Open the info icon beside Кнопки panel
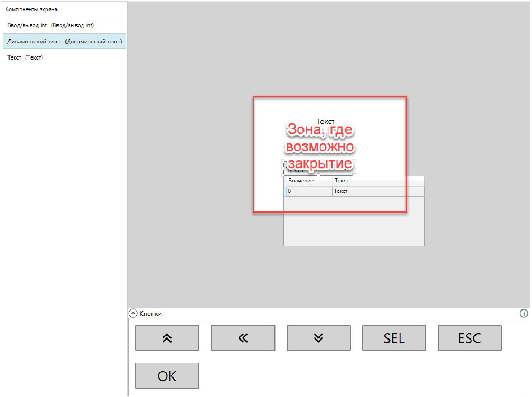The height and width of the screenshot is (397, 532). [524, 313]
